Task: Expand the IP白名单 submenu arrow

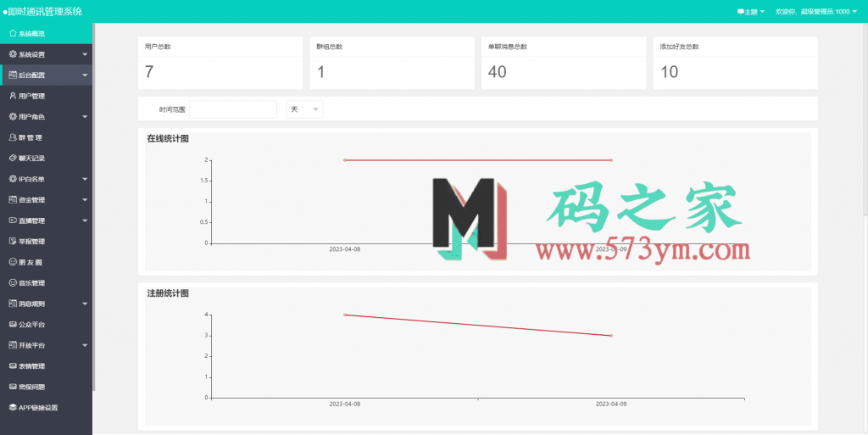Action: [x=85, y=179]
